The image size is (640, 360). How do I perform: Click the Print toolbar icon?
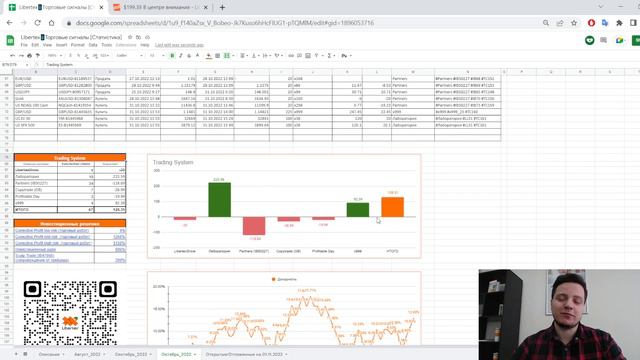[29, 56]
